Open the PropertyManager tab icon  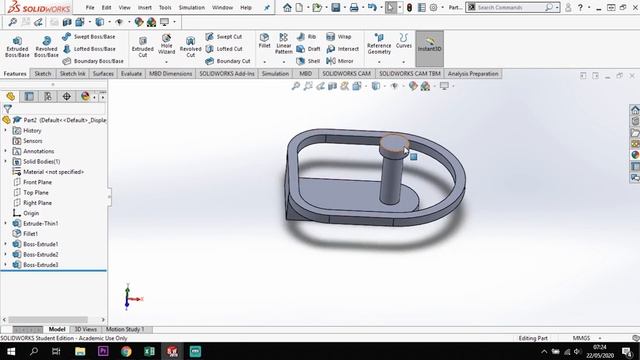click(x=29, y=96)
